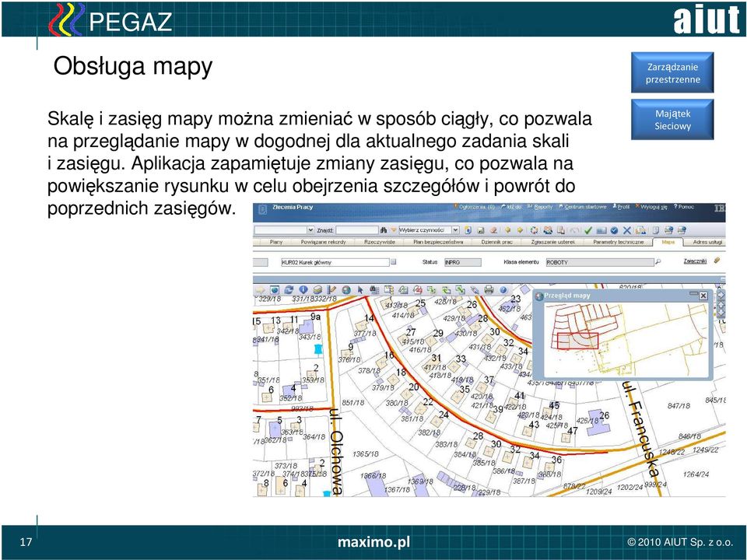Open map help via the blue question mark icon
The width and height of the screenshot is (747, 560).
(x=503, y=289)
